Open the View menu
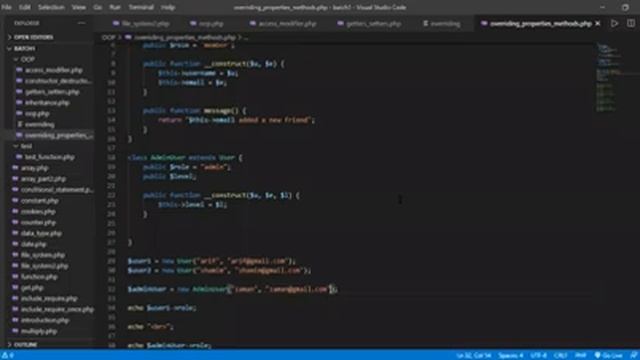 [79, 7]
